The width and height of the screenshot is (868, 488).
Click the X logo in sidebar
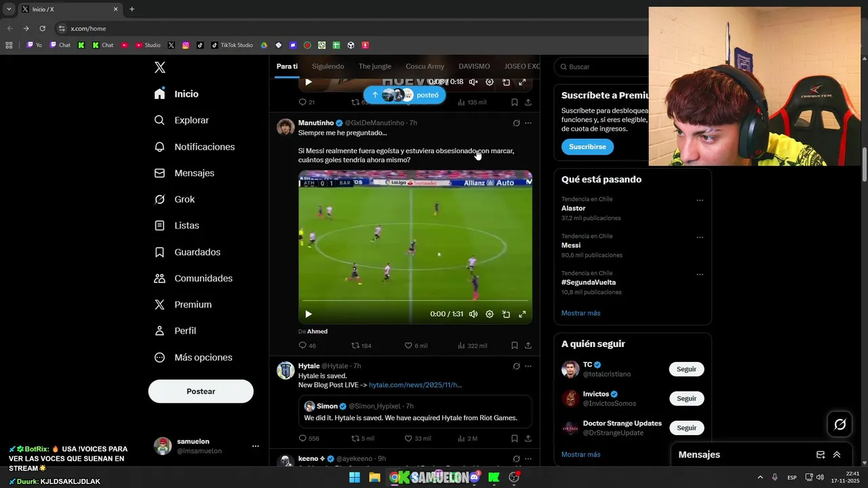[x=160, y=67]
